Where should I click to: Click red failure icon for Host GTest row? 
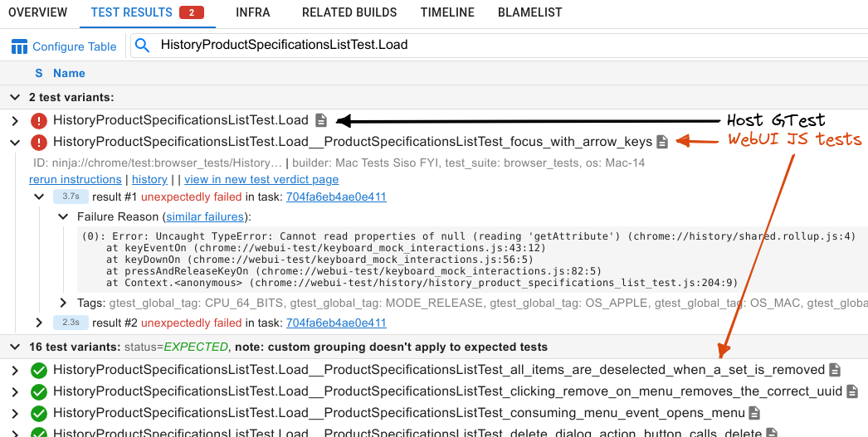click(x=39, y=120)
